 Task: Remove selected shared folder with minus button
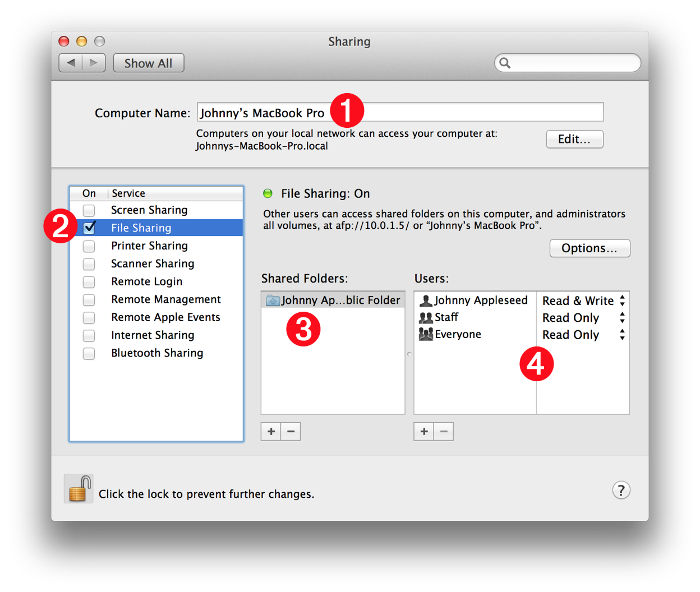[291, 431]
